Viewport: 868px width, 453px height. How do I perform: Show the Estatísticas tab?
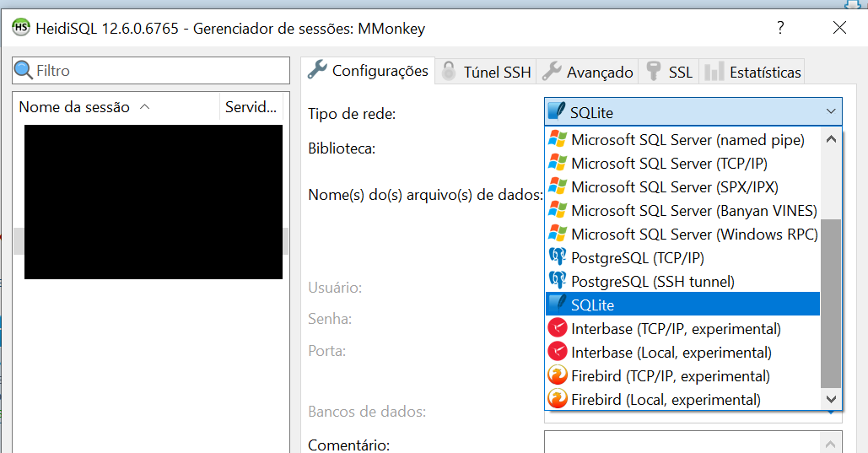(752, 72)
